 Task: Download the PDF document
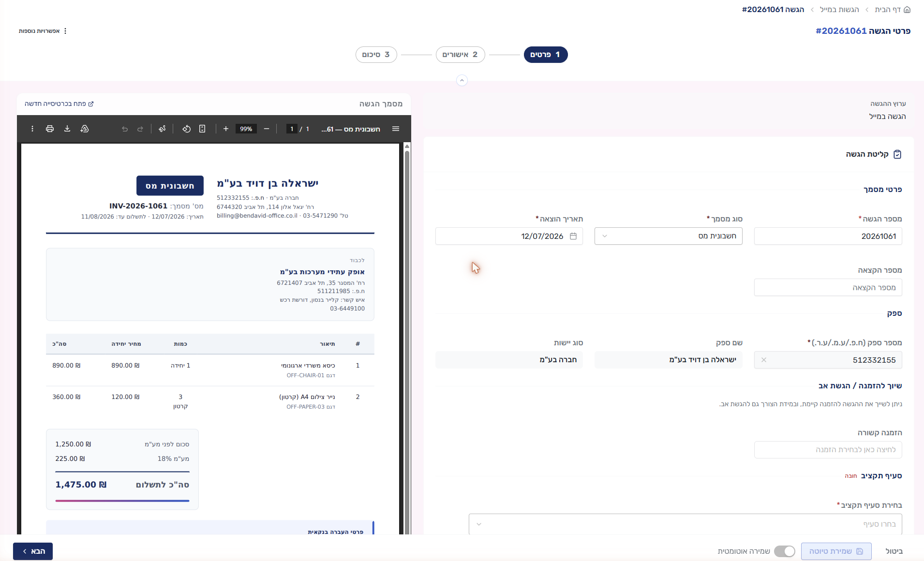(x=67, y=129)
